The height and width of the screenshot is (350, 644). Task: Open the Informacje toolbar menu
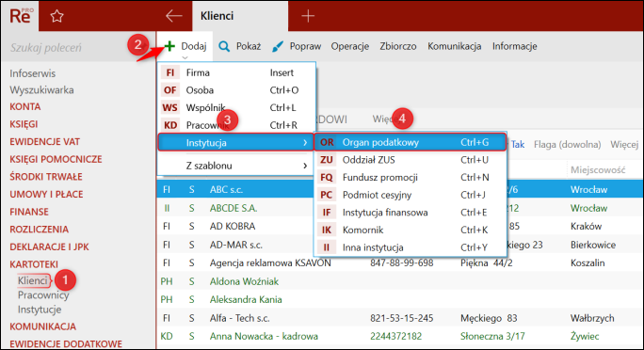[515, 46]
